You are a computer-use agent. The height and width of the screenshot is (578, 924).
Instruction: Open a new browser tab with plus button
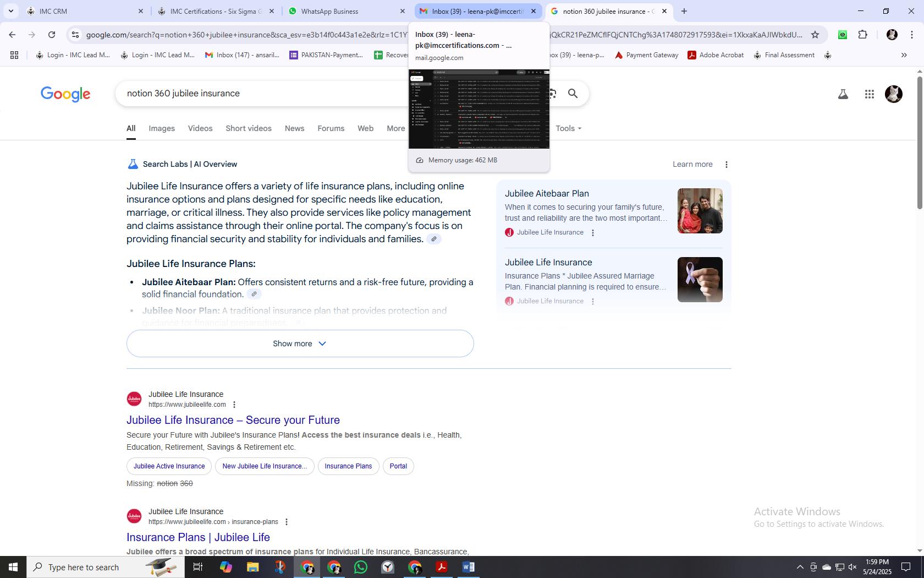pos(684,11)
